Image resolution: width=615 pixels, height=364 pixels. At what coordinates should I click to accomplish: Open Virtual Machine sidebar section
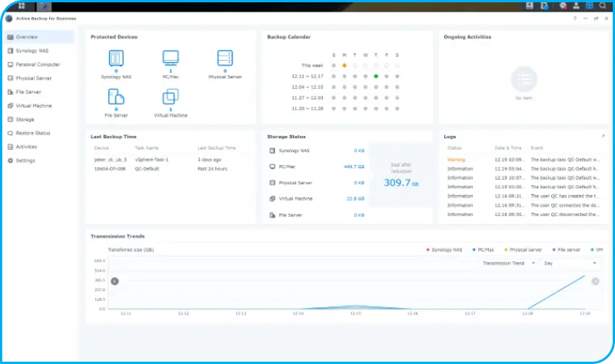pos(39,105)
